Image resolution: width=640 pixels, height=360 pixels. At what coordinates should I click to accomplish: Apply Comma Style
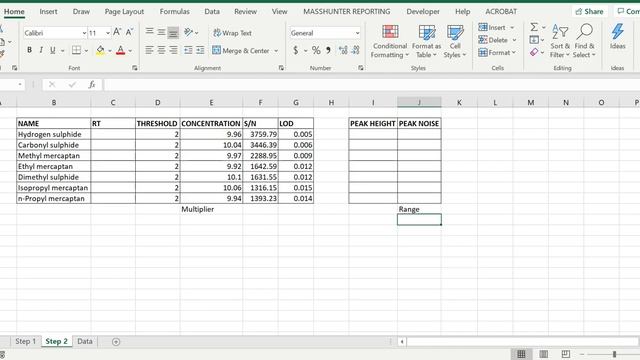click(328, 50)
